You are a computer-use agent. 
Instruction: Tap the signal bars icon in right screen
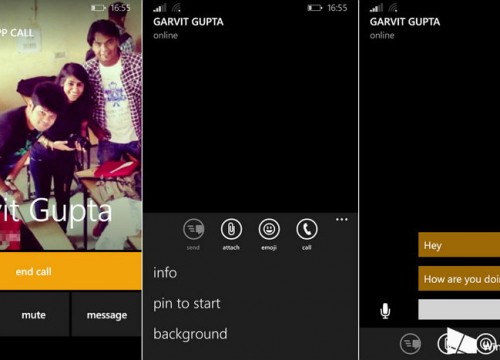(x=376, y=8)
